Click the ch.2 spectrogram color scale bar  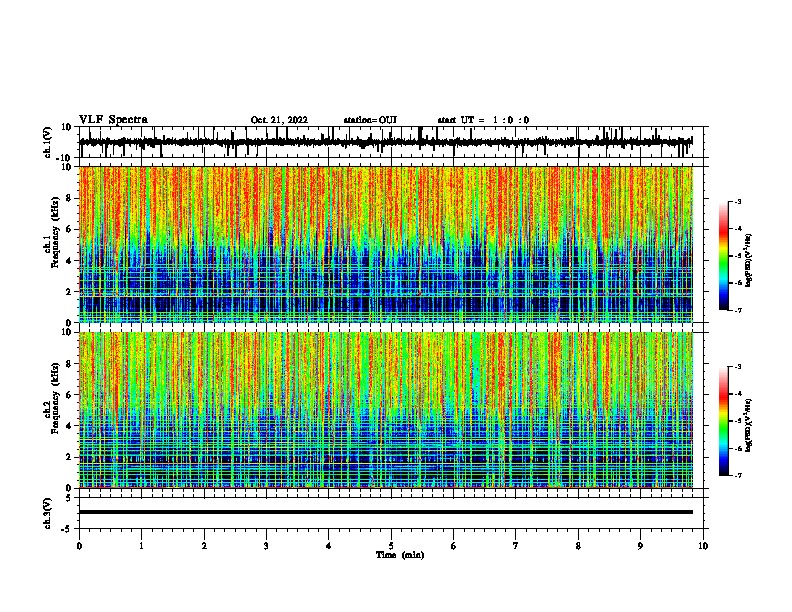(724, 421)
